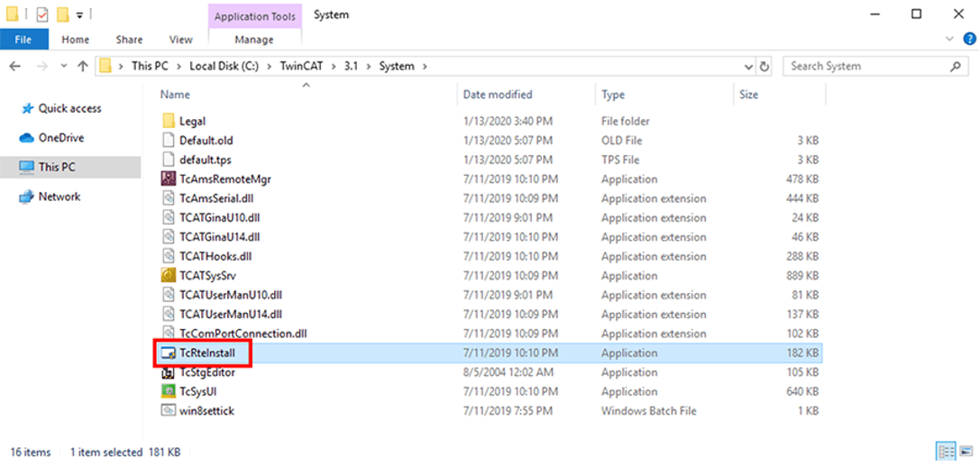Click the Quick access star icon
This screenshot has height=467, width=980.
point(28,109)
